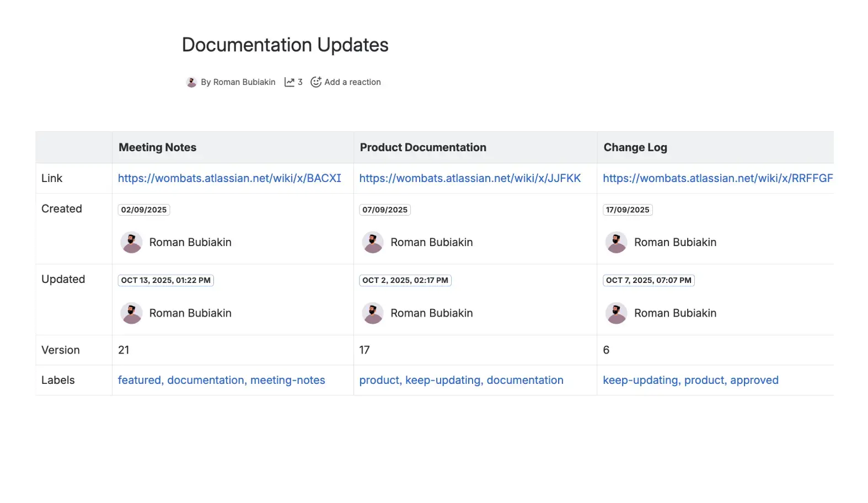The width and height of the screenshot is (868, 503).
Task: Click the created date 02/09/2025
Action: click(x=144, y=210)
